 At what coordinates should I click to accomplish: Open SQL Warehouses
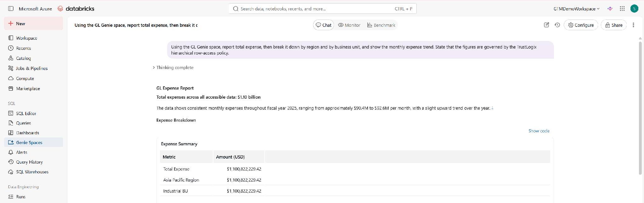pyautogui.click(x=34, y=172)
